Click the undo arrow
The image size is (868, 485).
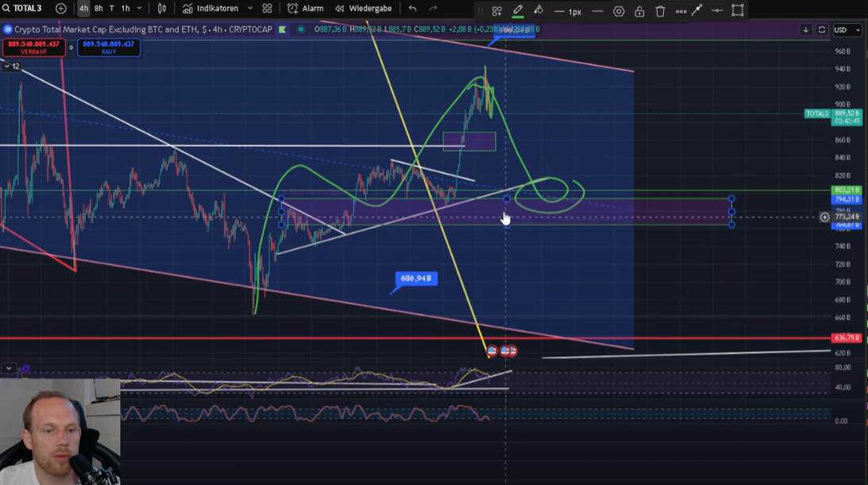pyautogui.click(x=412, y=8)
